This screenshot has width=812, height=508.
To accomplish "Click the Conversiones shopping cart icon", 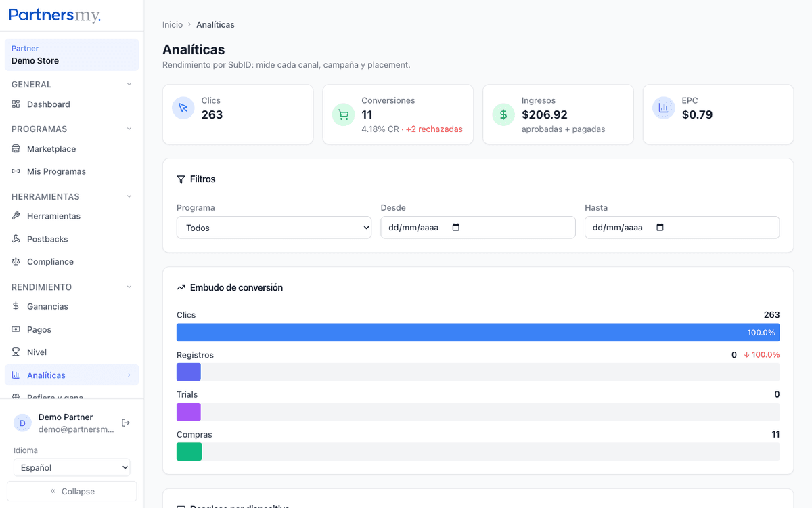I will point(343,114).
